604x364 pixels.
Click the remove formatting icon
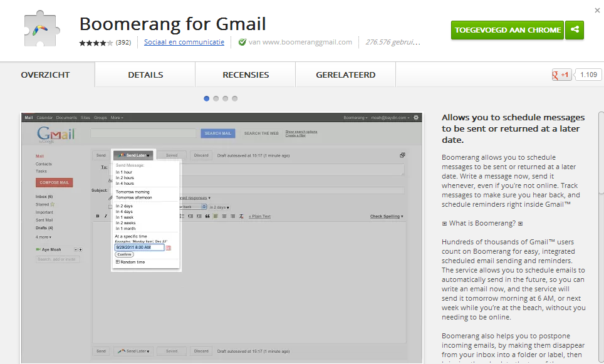pyautogui.click(x=241, y=216)
